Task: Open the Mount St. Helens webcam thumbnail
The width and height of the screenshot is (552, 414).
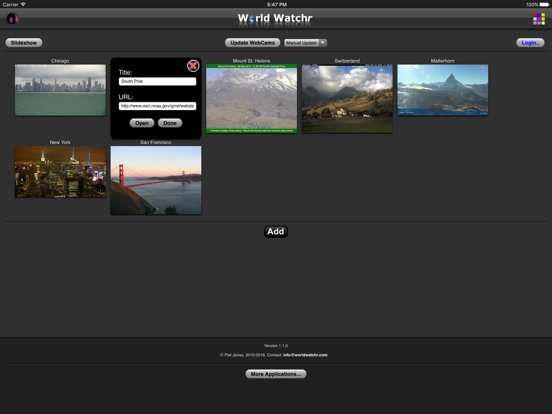Action: tap(251, 99)
